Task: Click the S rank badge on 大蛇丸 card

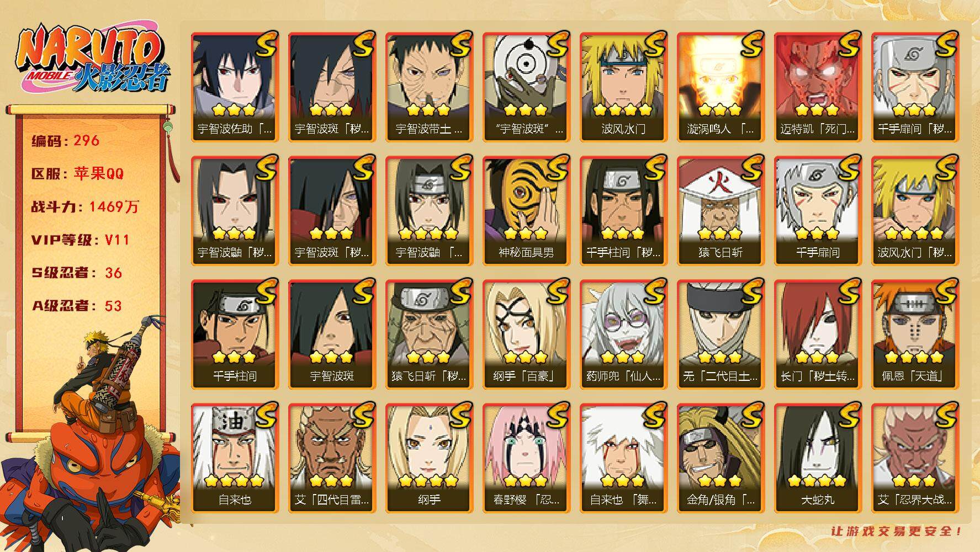Action: (849, 415)
